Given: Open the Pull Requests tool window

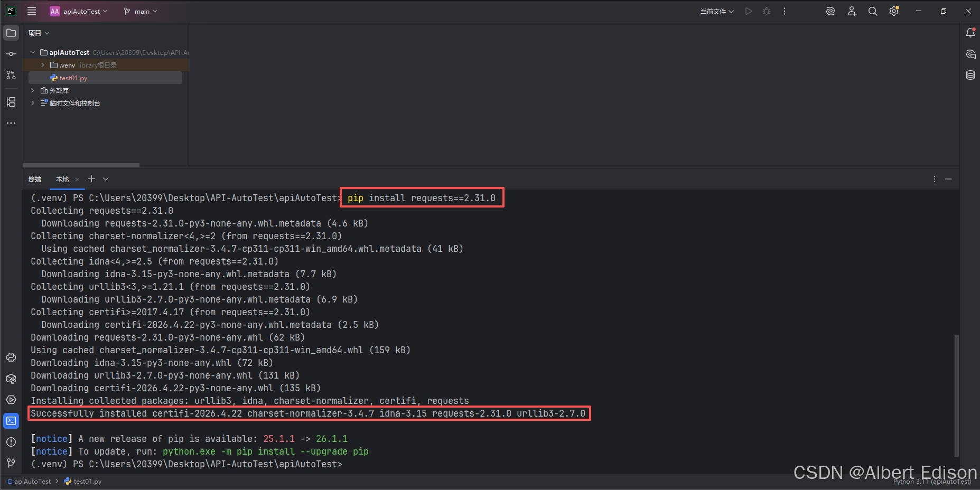Looking at the screenshot, I should 11,75.
